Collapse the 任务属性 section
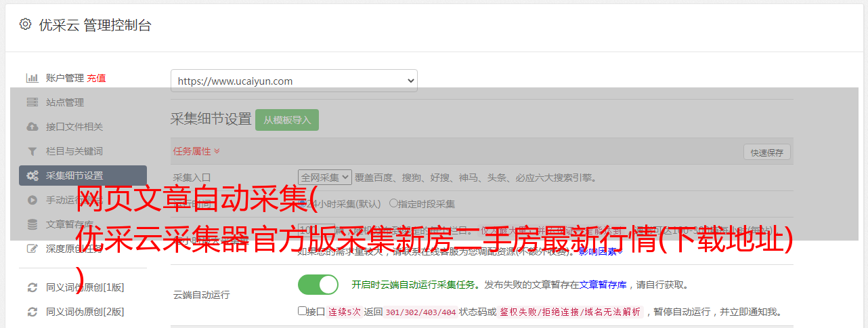Image resolution: width=868 pixels, height=328 pixels. (x=196, y=150)
